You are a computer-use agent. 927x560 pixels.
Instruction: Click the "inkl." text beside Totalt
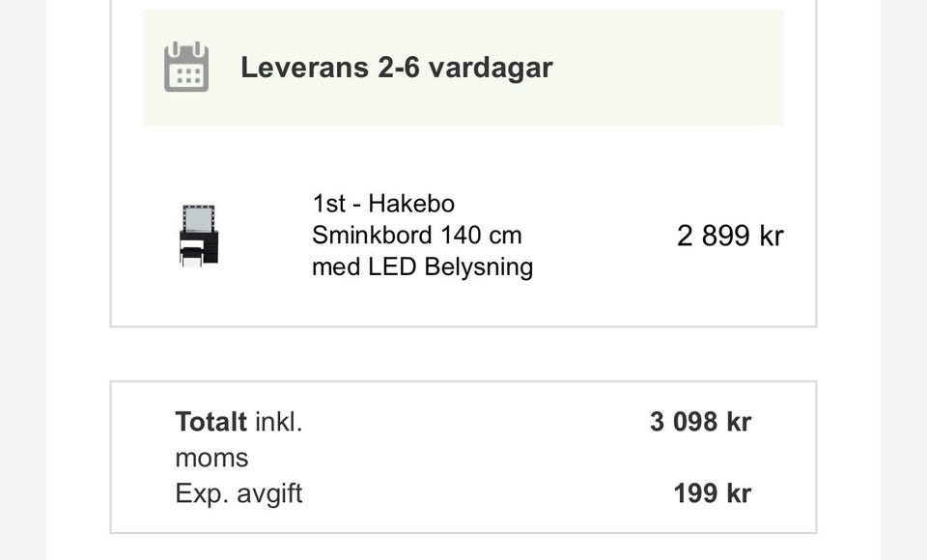pos(278,422)
